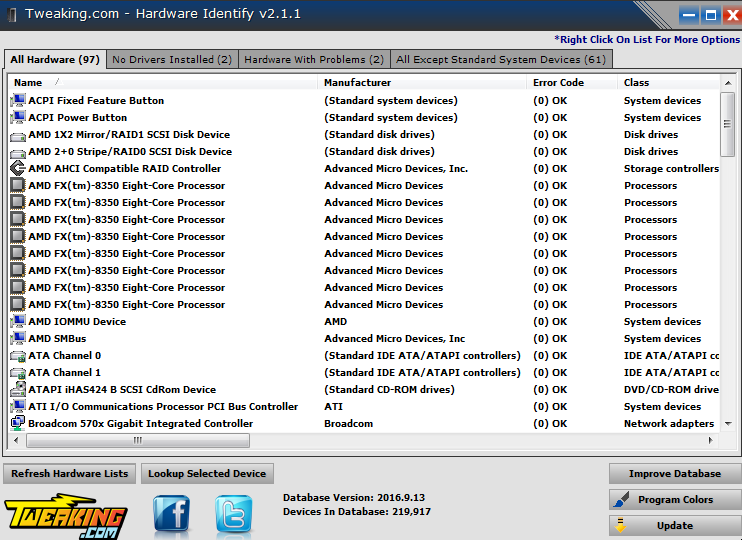Select Broadcom 570x Gigabit Integrated Controller row
Image resolution: width=742 pixels, height=540 pixels.
364,424
